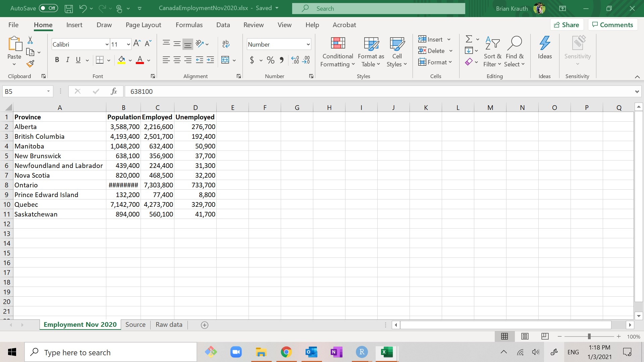Click the Increase Font Size icon

click(136, 43)
